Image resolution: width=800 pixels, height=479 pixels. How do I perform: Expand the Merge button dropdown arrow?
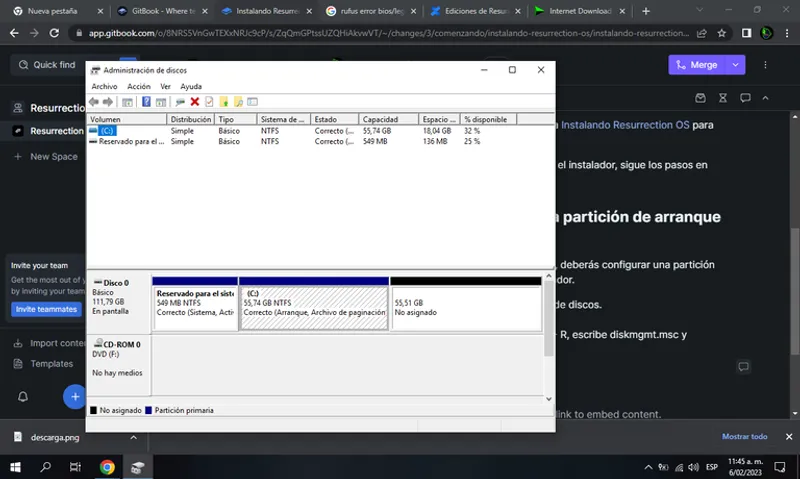736,64
